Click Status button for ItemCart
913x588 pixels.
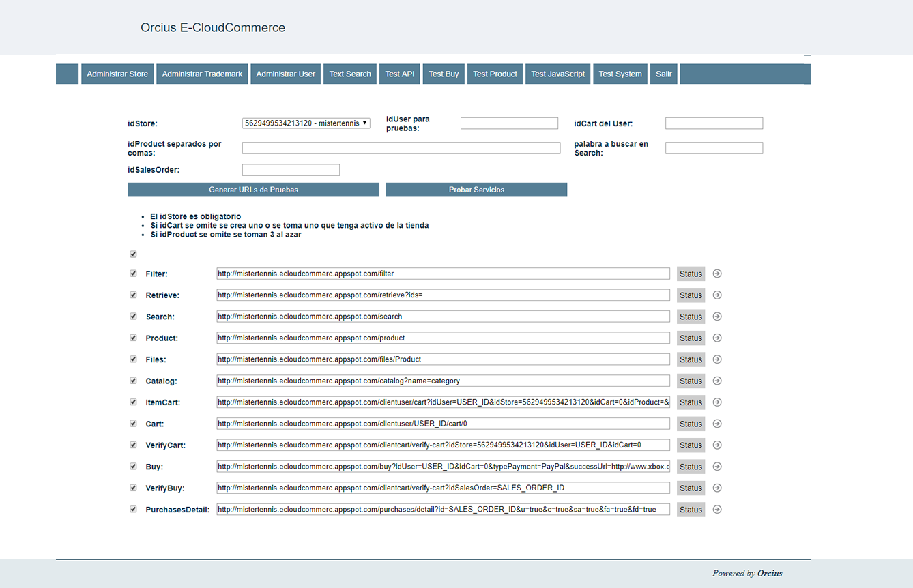click(691, 402)
